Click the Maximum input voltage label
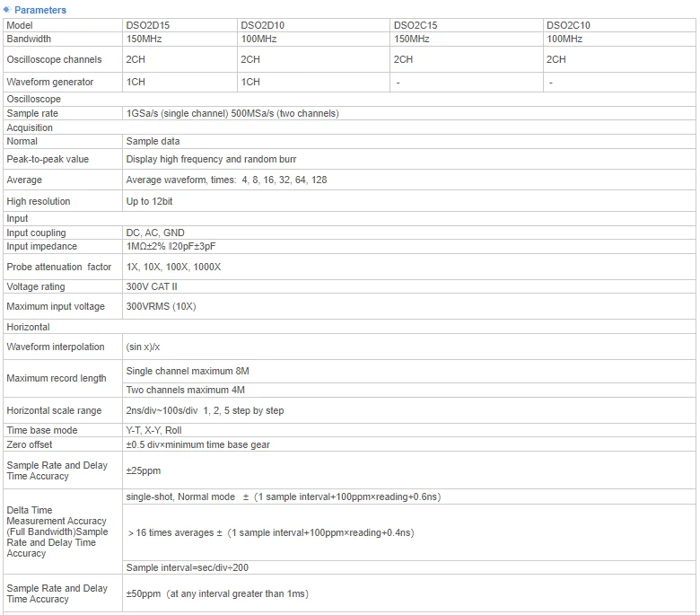This screenshot has width=700, height=615. point(56,306)
